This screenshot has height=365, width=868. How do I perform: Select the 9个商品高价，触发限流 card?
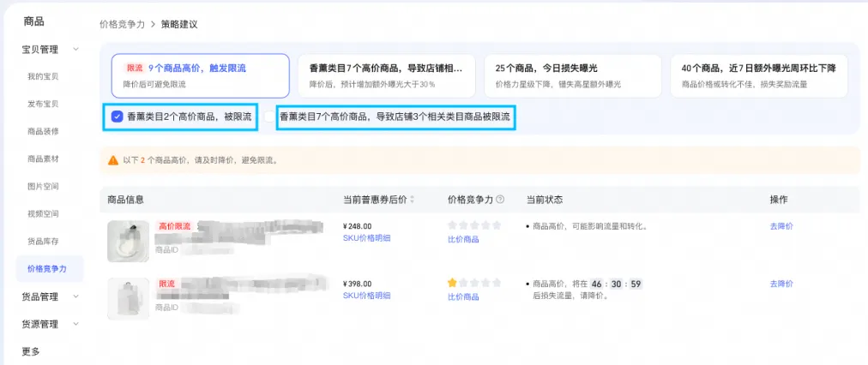click(x=201, y=75)
